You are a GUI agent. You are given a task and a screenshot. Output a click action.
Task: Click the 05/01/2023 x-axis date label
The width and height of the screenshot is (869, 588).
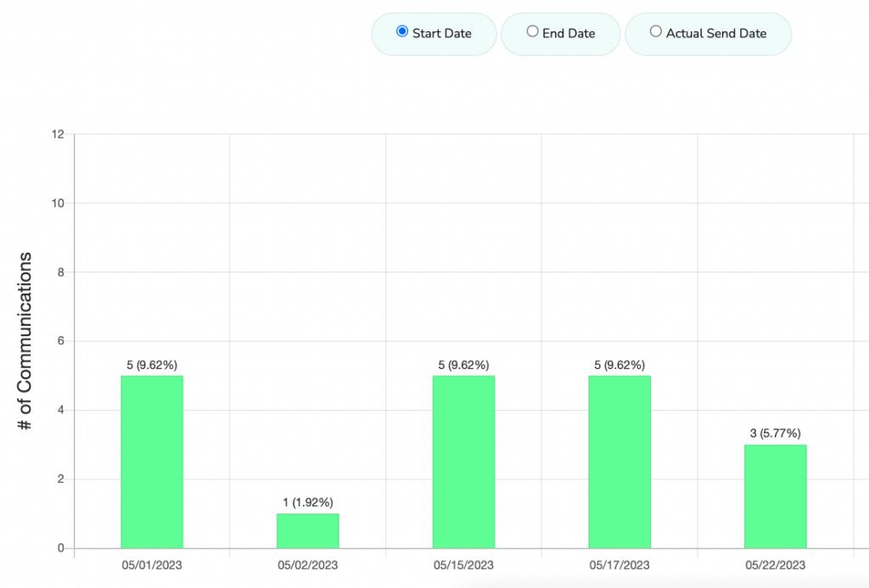click(x=152, y=565)
